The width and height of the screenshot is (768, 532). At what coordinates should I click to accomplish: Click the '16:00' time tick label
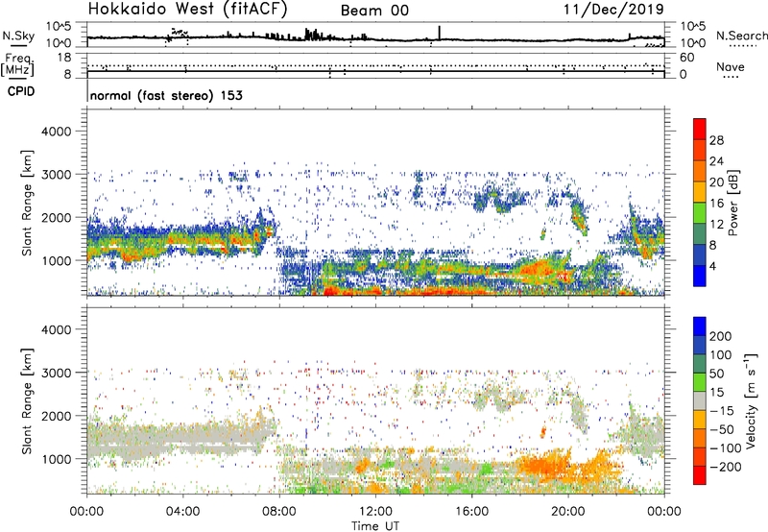[x=471, y=512]
